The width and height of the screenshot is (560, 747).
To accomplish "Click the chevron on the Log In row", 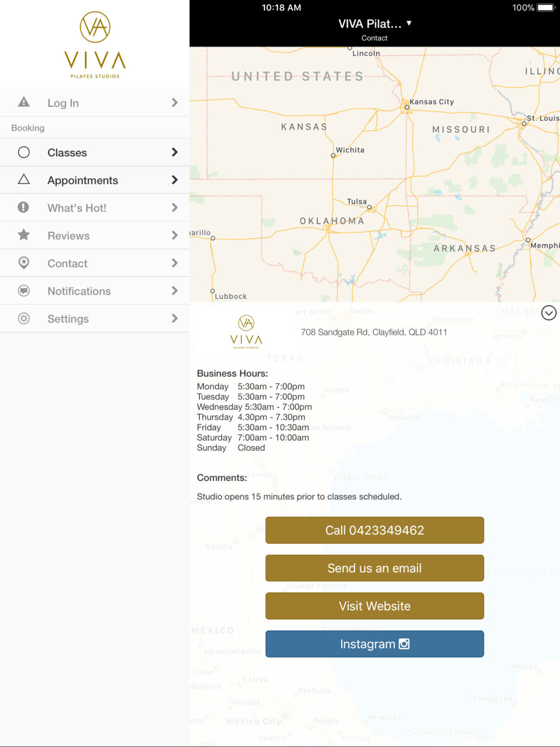I will pyautogui.click(x=175, y=102).
